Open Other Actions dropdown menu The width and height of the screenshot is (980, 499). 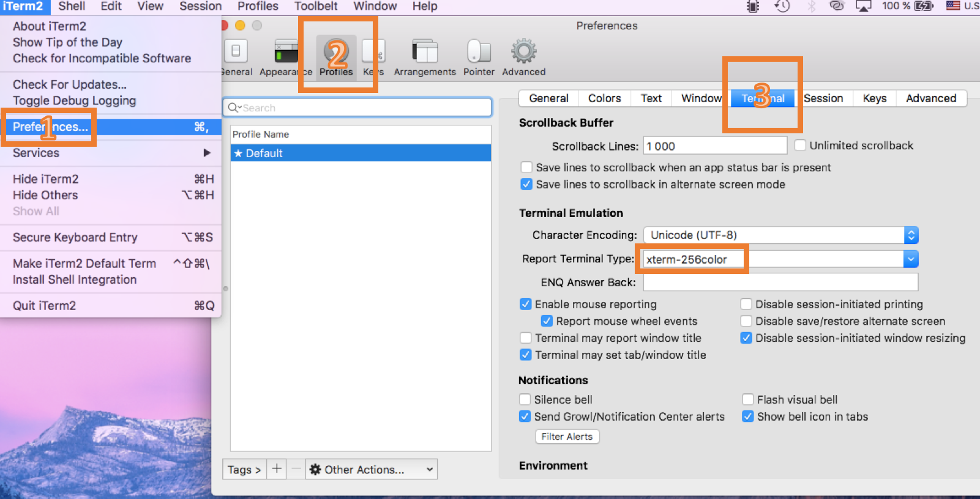[x=372, y=469]
